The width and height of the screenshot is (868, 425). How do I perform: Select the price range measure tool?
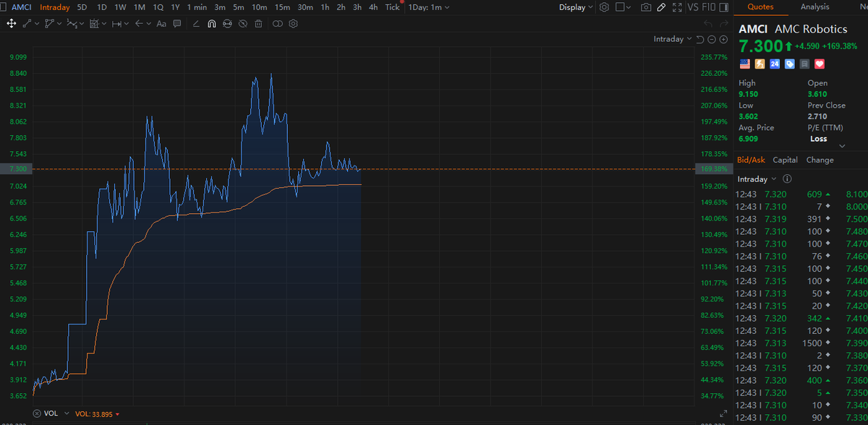116,23
